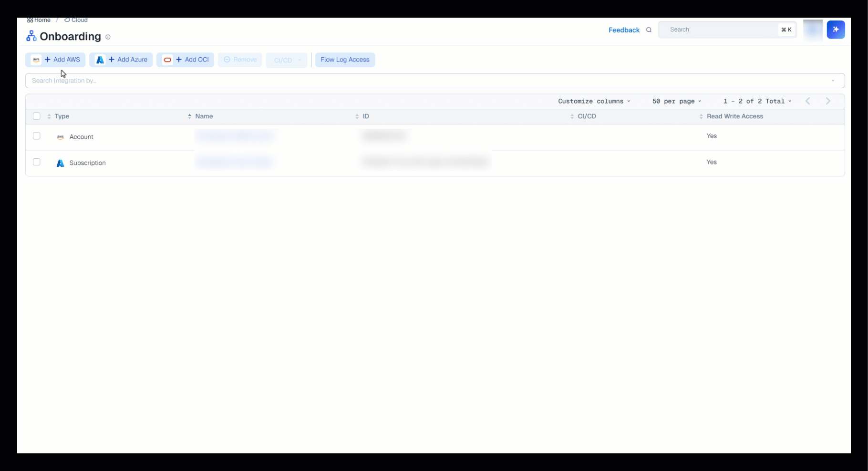Open the 1 - 2 of 2 Total dropdown
The height and width of the screenshot is (471, 868).
(757, 101)
